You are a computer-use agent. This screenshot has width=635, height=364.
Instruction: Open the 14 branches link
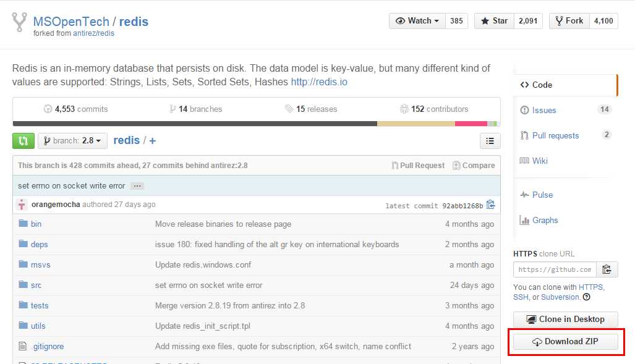(195, 109)
